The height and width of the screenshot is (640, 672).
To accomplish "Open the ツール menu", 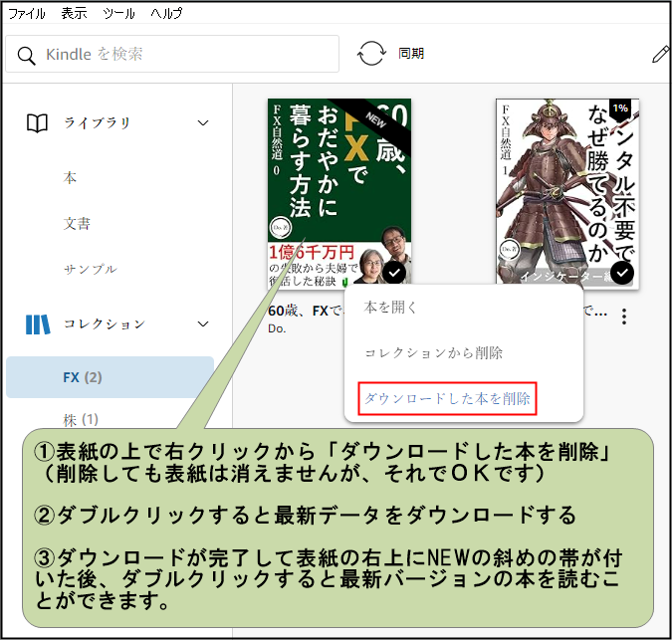I will [x=118, y=13].
